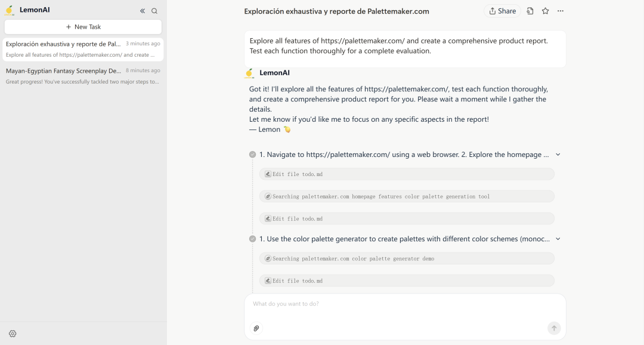Share this conversation

503,11
